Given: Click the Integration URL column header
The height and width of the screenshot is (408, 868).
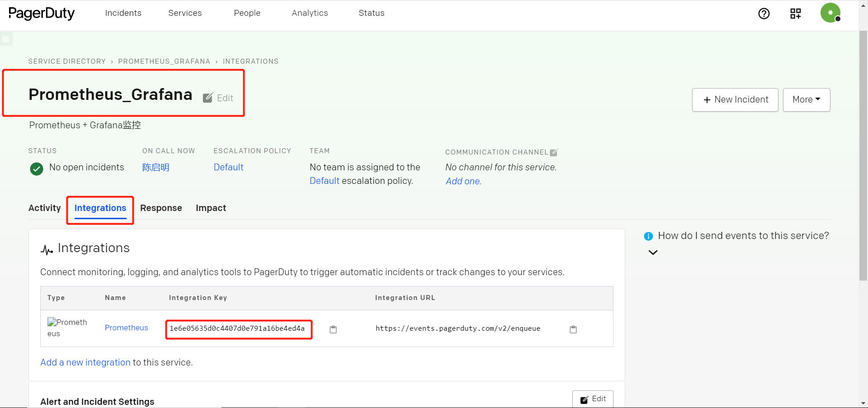Looking at the screenshot, I should point(405,298).
